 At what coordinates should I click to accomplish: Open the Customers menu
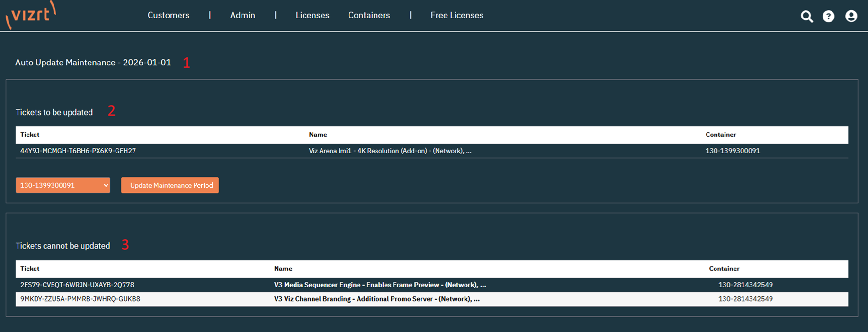[x=168, y=15]
